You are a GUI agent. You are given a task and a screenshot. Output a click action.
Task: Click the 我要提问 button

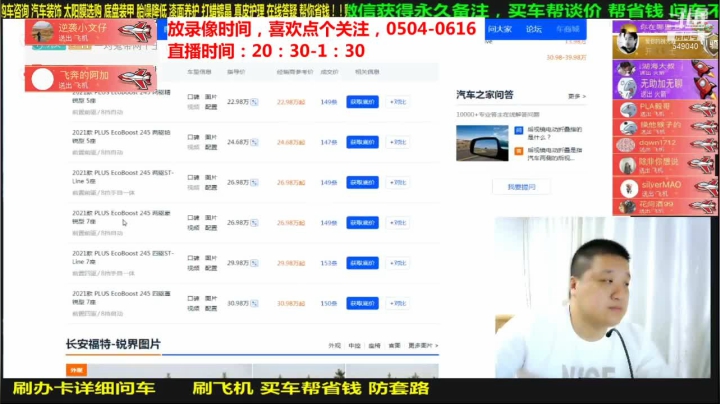click(521, 187)
